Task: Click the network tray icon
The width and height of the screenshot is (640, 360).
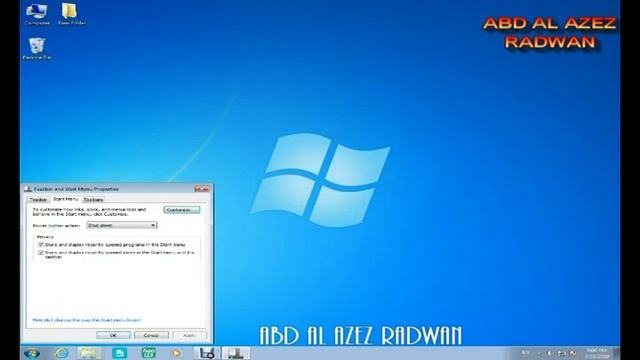Action: pos(562,353)
